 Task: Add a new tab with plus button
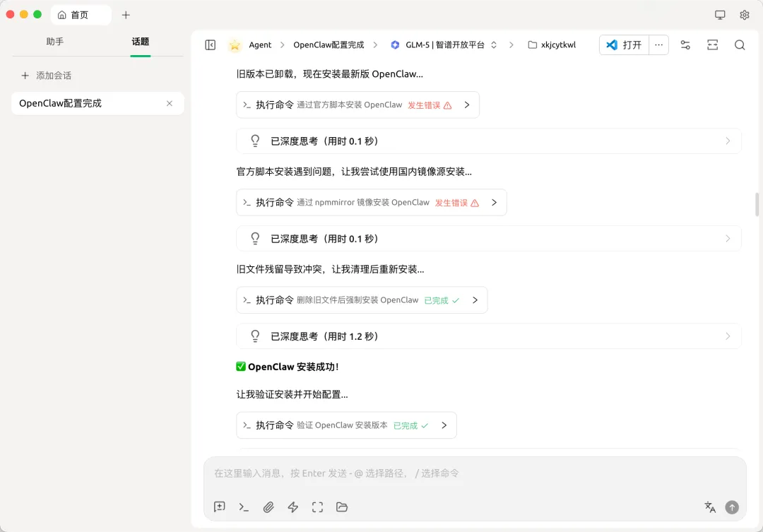click(x=126, y=15)
